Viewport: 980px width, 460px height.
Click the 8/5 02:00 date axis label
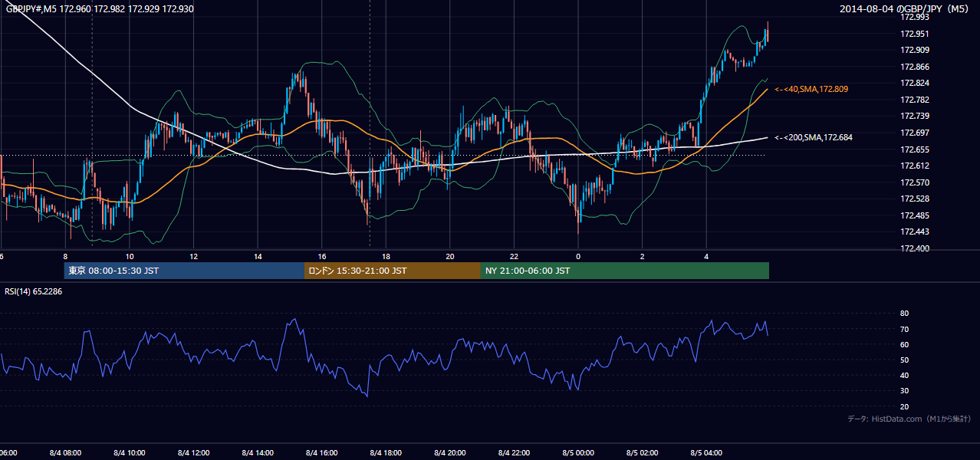(x=643, y=452)
